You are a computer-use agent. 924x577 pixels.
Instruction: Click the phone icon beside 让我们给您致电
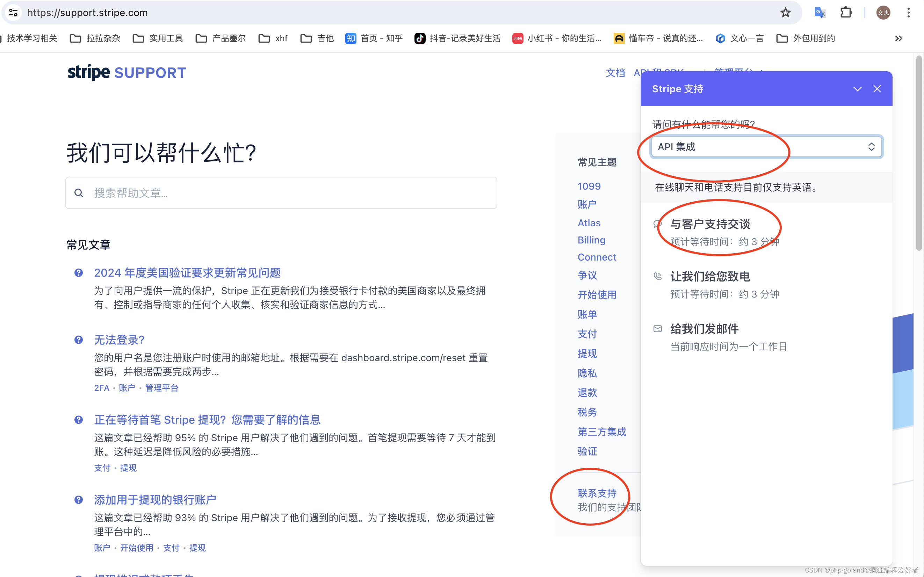point(657,276)
